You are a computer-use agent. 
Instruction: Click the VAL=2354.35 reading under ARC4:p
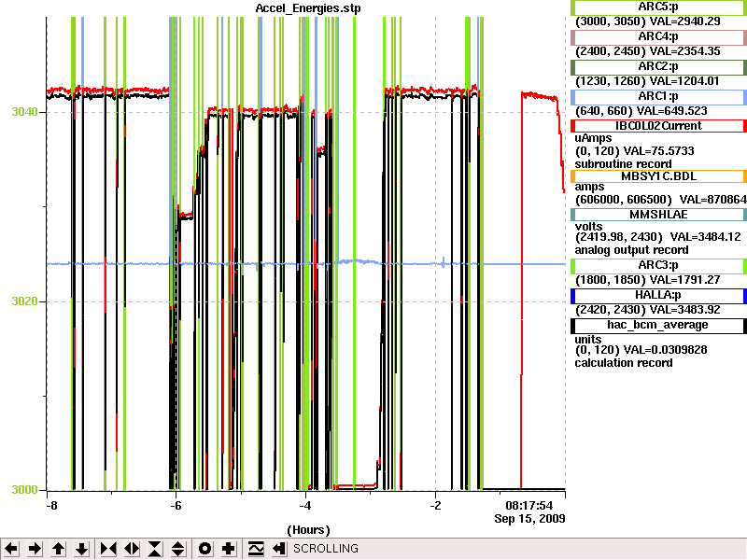pyautogui.click(x=685, y=51)
